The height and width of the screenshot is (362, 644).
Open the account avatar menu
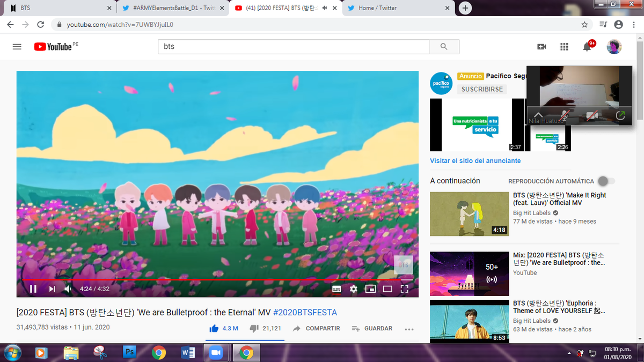(614, 47)
